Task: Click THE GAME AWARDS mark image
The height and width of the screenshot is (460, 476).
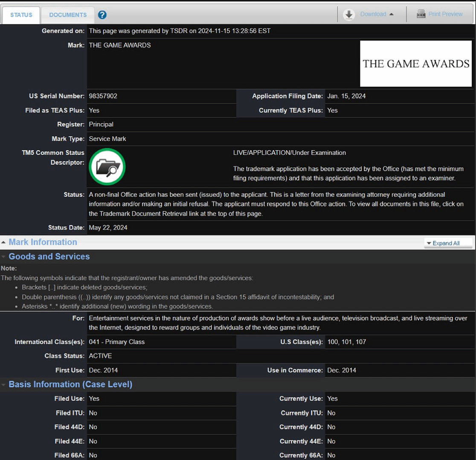Action: 416,64
